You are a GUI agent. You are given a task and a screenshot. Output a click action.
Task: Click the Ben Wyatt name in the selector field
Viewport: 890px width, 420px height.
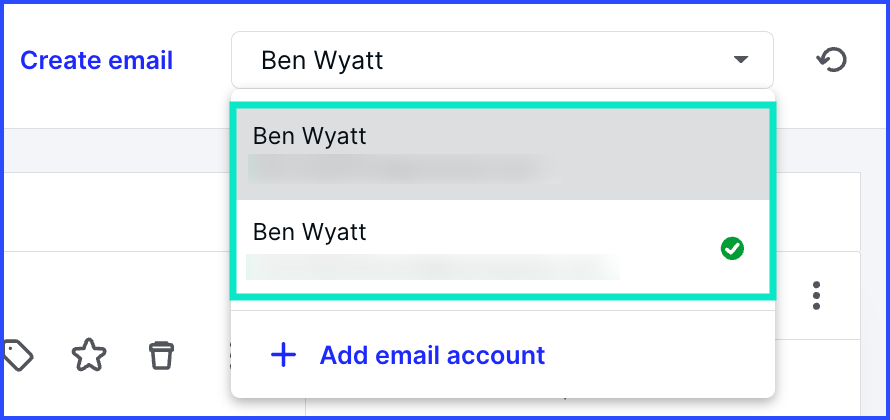[x=322, y=60]
